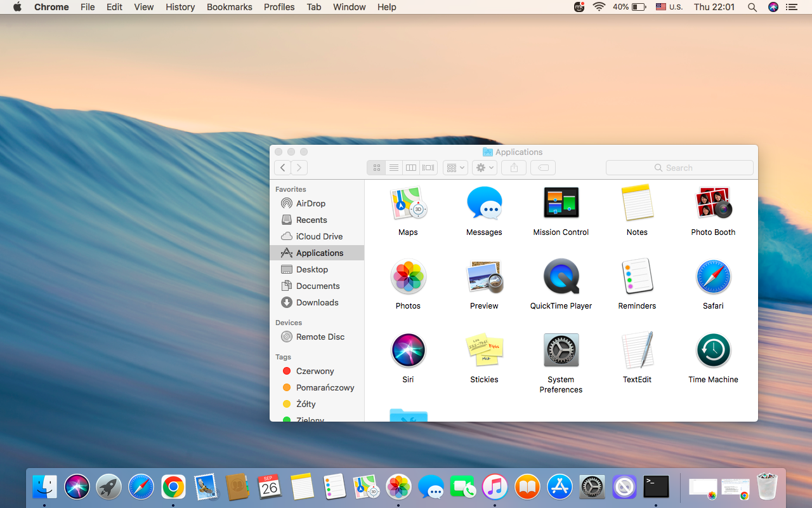Viewport: 812px width, 508px height.
Task: Select the yellow Żółty tag
Action: 299,404
